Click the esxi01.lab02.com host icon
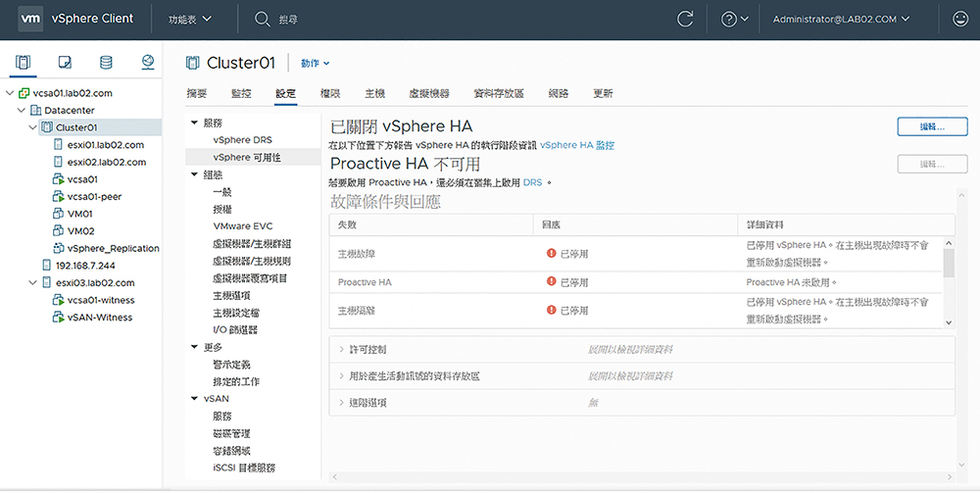The height and width of the screenshot is (493, 980). click(58, 144)
